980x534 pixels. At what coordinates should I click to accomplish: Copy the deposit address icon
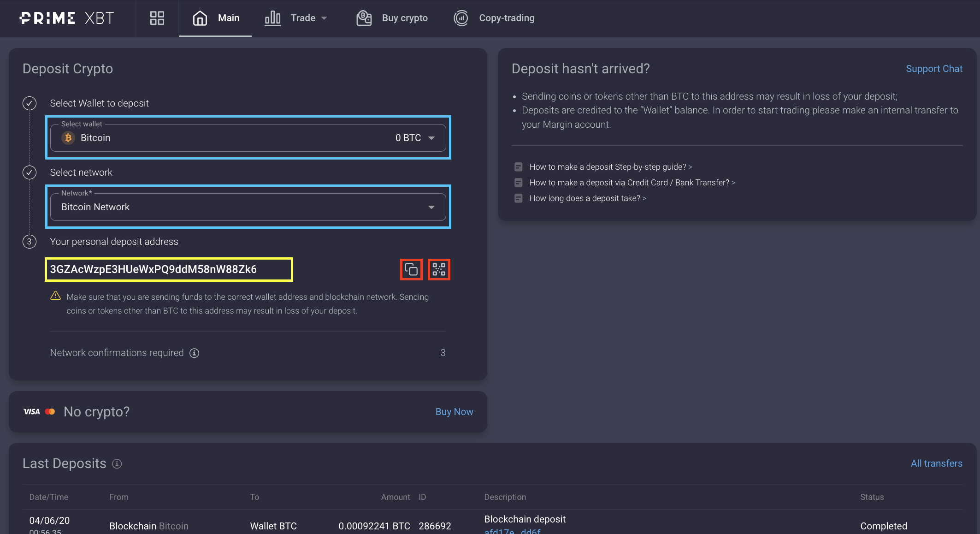[411, 269]
